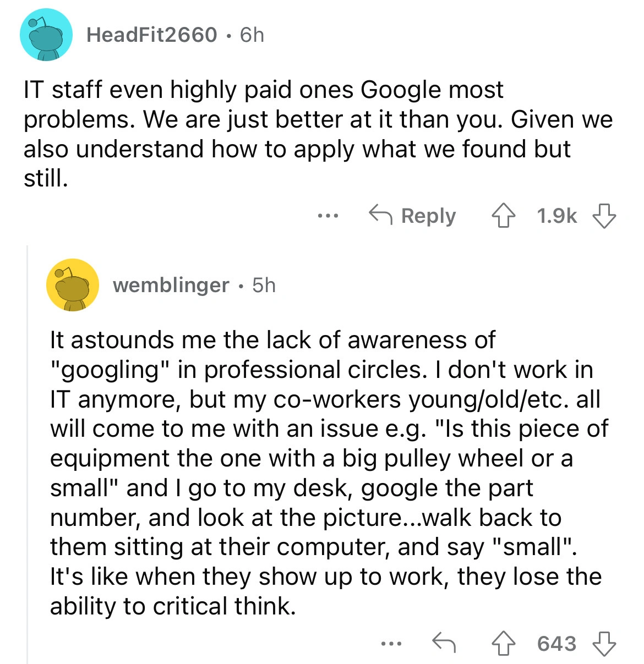The height and width of the screenshot is (664, 644).
Task: Open wemblinger's yellow profile avatar
Action: (73, 285)
